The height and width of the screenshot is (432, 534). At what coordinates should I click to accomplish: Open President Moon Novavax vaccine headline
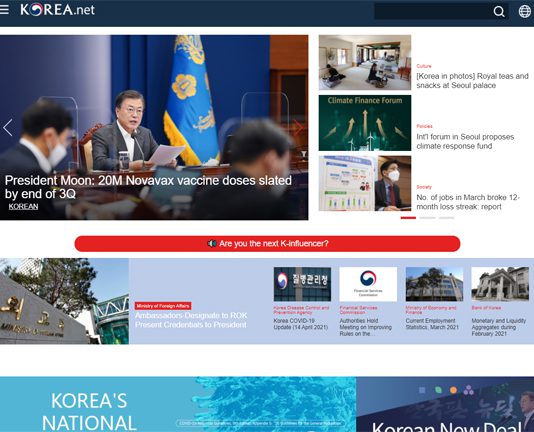coord(148,187)
